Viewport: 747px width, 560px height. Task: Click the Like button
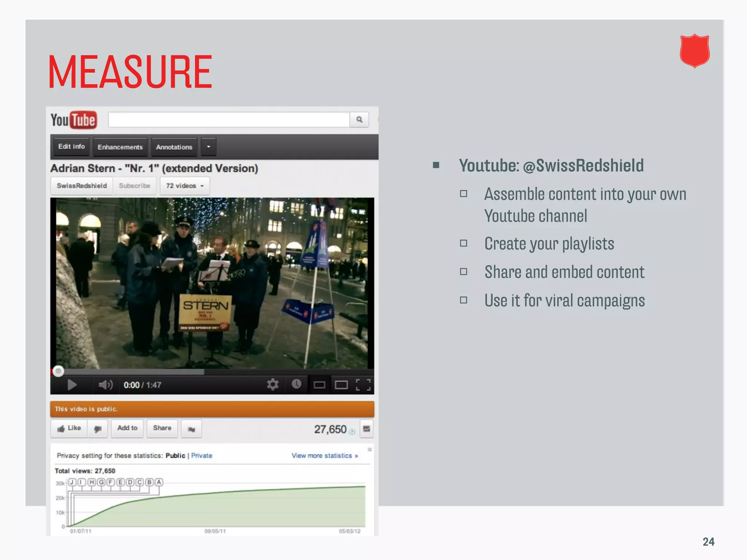tap(69, 428)
